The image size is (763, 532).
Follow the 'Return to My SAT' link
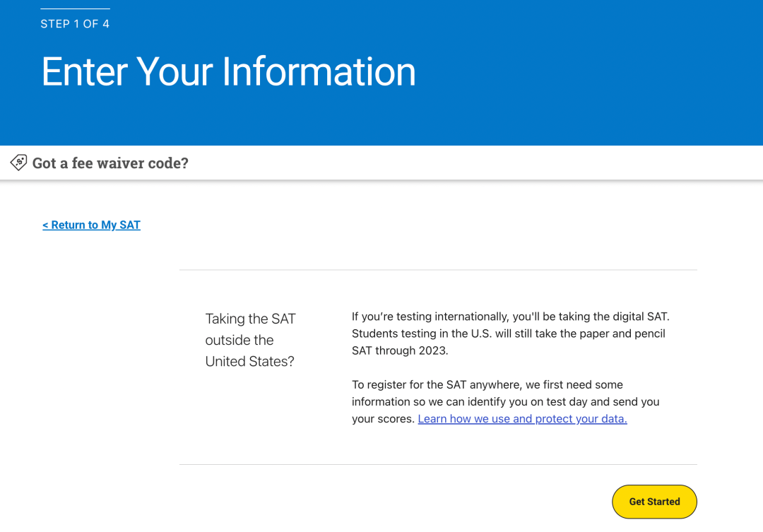[x=91, y=225]
